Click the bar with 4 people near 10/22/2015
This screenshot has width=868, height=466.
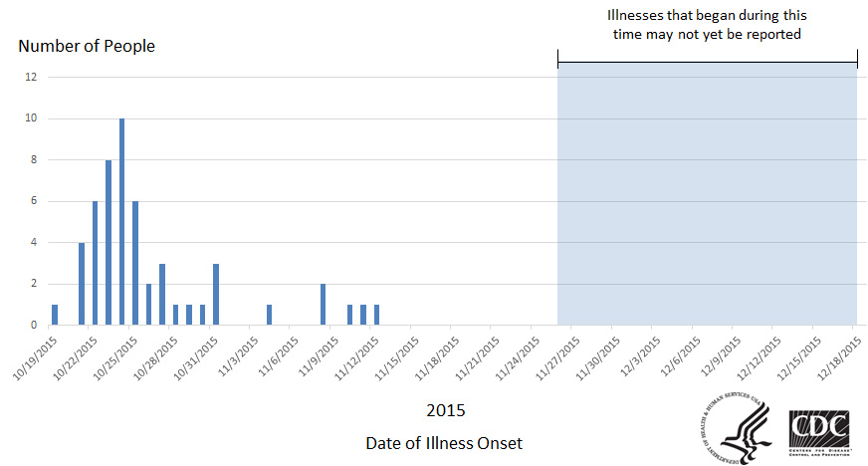[x=82, y=284]
